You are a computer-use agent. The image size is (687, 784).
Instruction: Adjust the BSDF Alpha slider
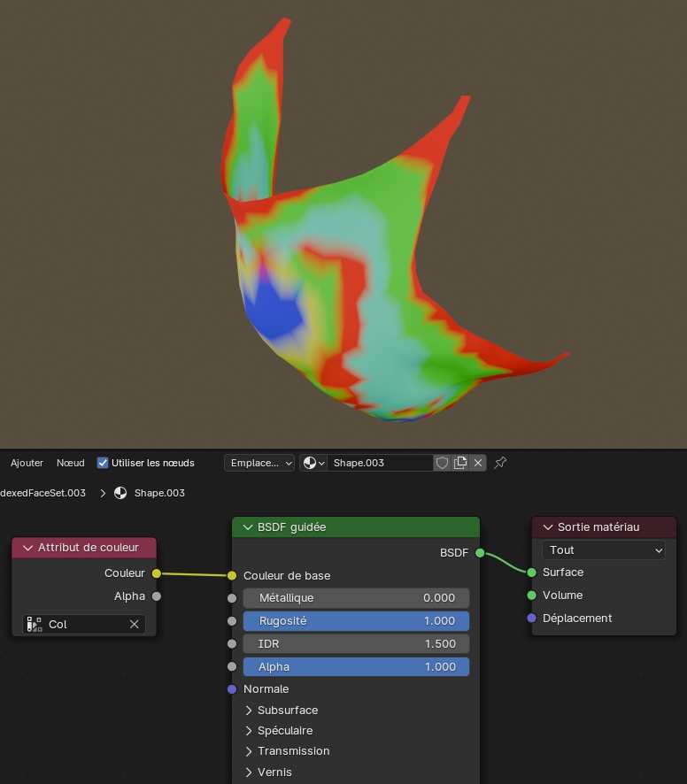pyautogui.click(x=356, y=667)
